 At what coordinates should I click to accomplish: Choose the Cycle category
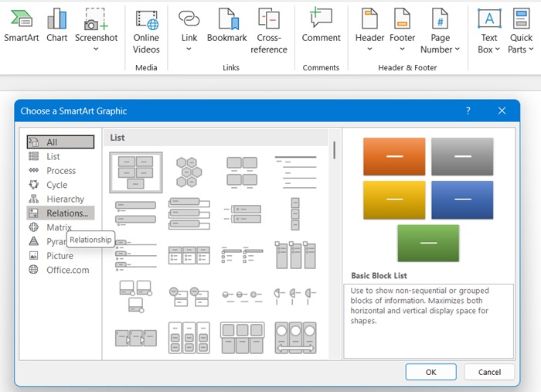tap(60, 185)
